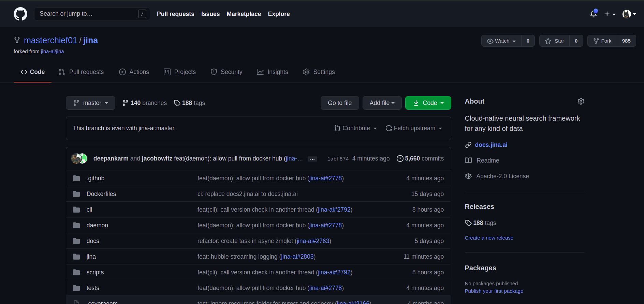
Task: View the 985 forks count
Action: pos(626,41)
